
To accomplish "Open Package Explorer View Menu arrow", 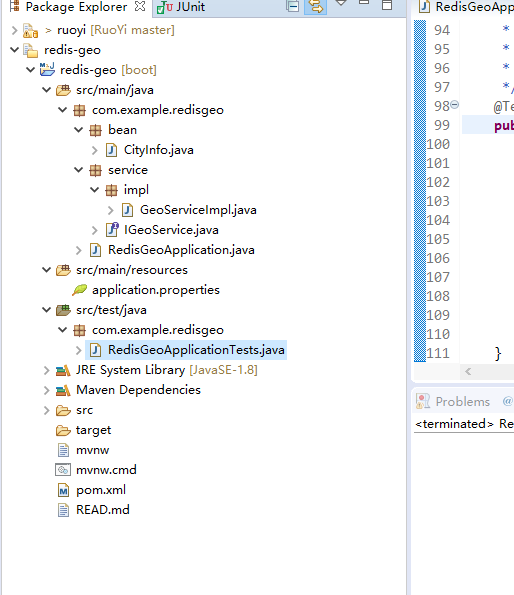I will (341, 3).
